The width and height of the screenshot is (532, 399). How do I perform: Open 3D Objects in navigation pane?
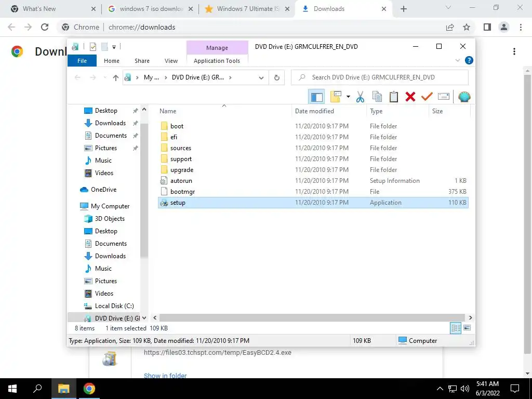tap(110, 219)
